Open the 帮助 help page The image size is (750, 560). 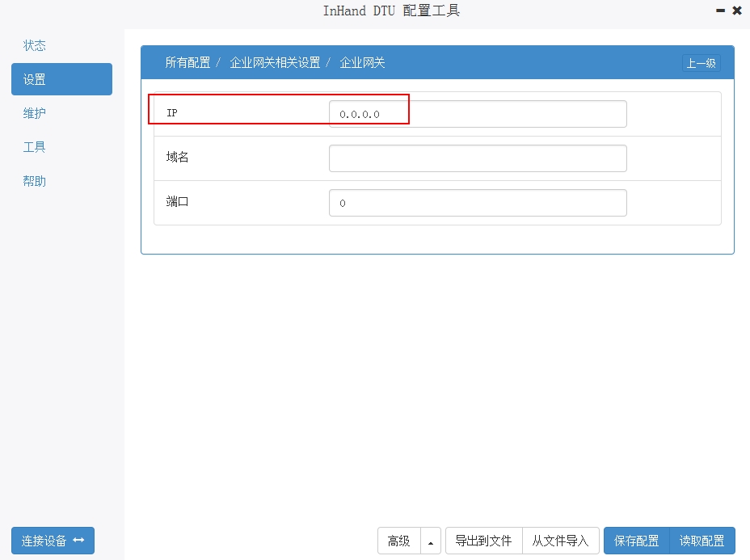[x=35, y=181]
